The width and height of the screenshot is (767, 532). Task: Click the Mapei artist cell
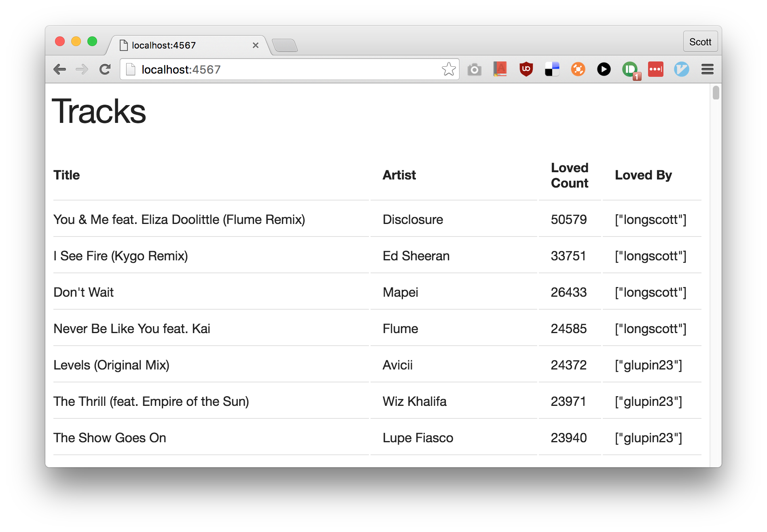click(x=400, y=292)
